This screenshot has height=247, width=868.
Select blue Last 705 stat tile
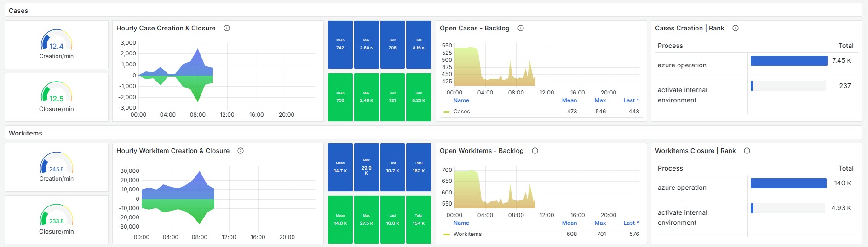392,45
